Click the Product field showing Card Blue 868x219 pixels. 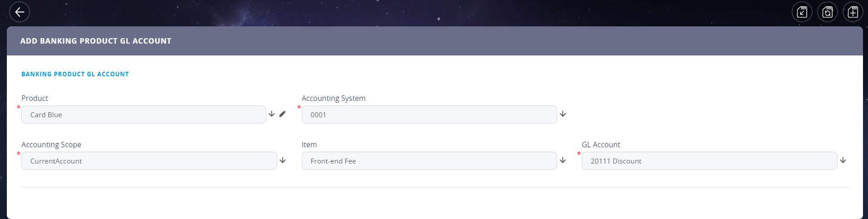coord(143,114)
